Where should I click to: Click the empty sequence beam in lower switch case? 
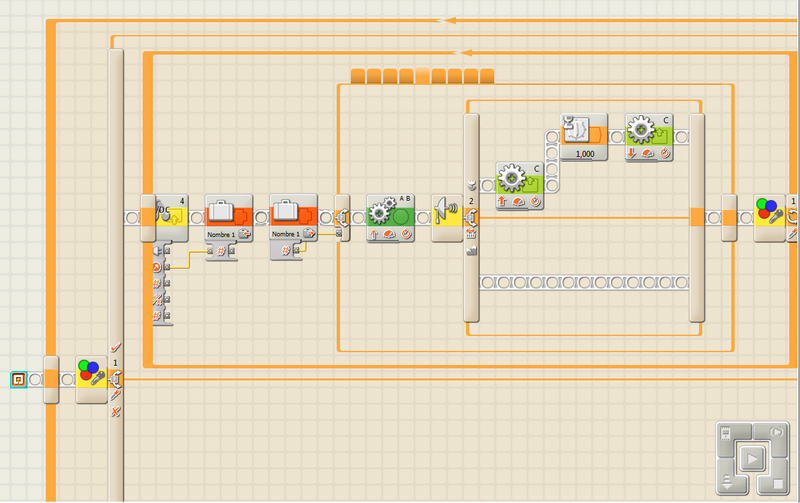(583, 283)
